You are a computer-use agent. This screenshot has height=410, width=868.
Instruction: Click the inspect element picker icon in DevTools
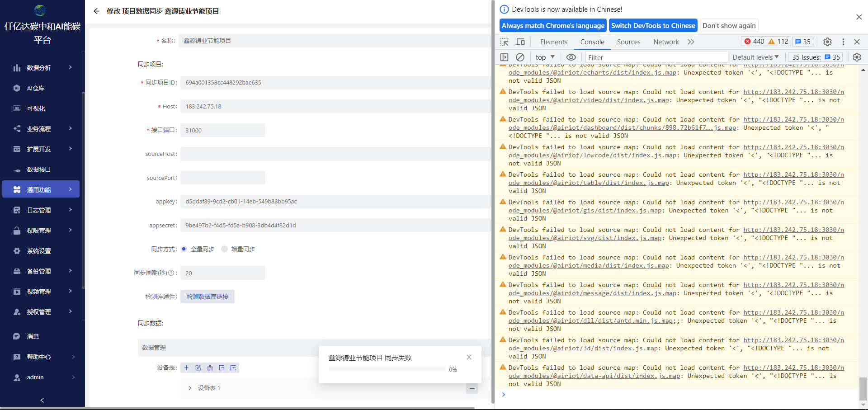point(505,42)
